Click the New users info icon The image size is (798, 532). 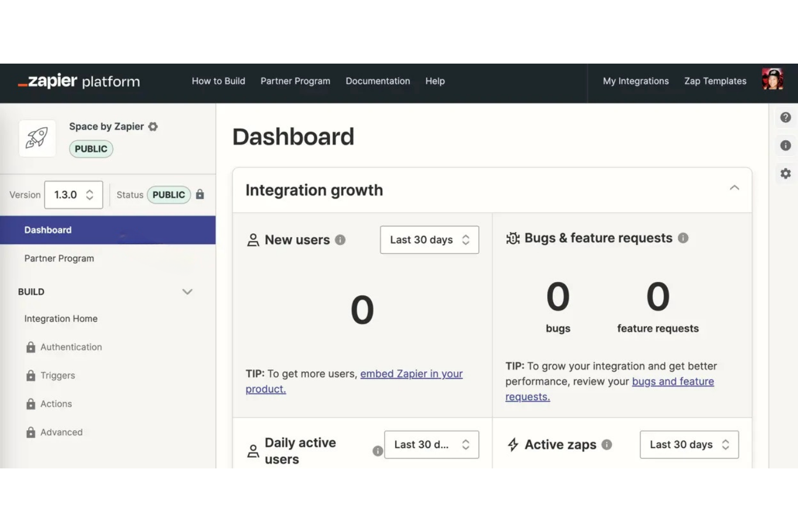340,240
